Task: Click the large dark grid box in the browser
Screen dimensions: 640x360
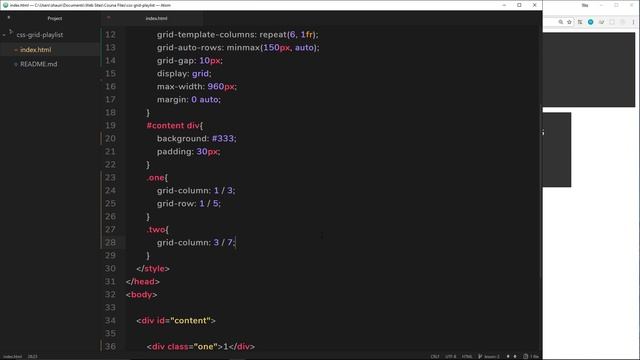Action: click(x=589, y=70)
